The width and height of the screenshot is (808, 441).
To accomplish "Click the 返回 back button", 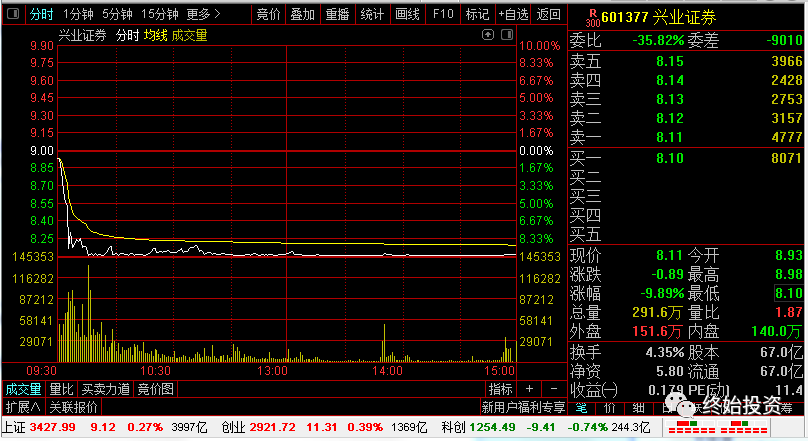I will point(548,14).
